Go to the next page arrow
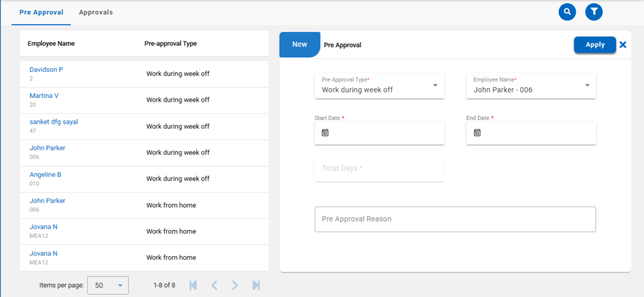 (x=235, y=285)
